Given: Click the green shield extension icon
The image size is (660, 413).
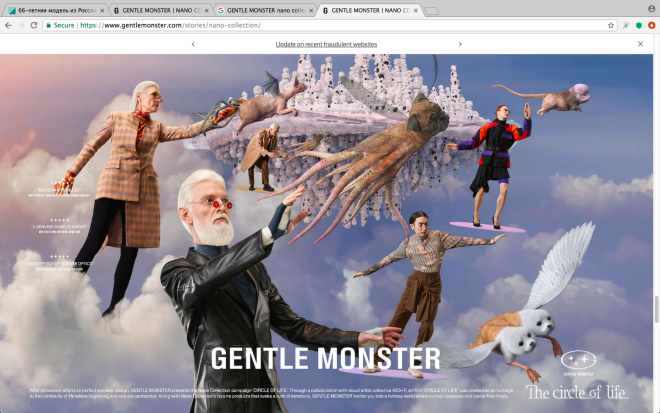Looking at the screenshot, I should coord(638,25).
